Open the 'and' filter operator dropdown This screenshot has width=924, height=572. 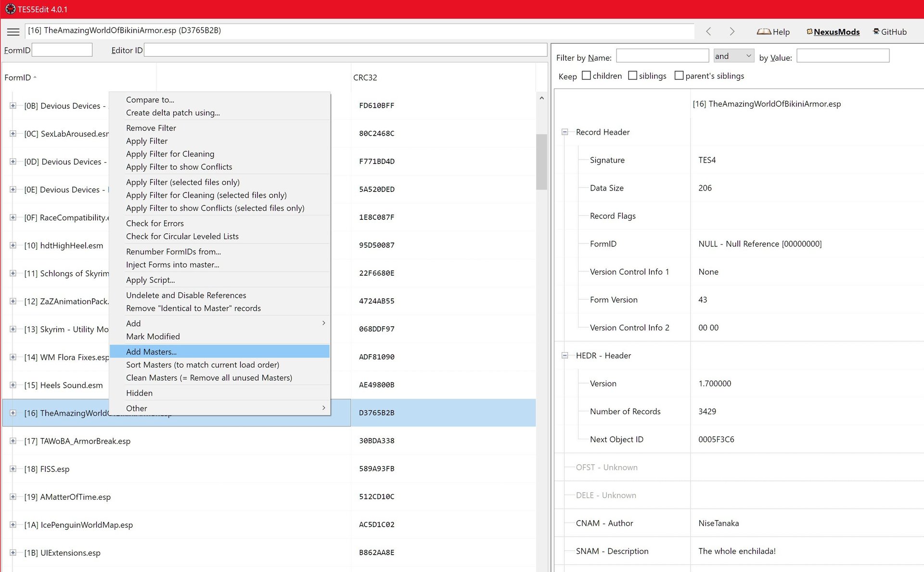pyautogui.click(x=733, y=56)
